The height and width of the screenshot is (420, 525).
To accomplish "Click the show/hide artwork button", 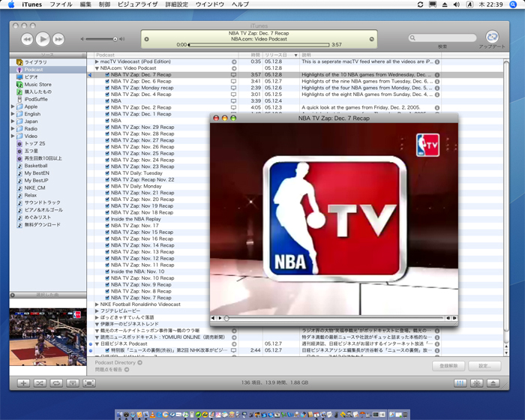I will coord(72,382).
